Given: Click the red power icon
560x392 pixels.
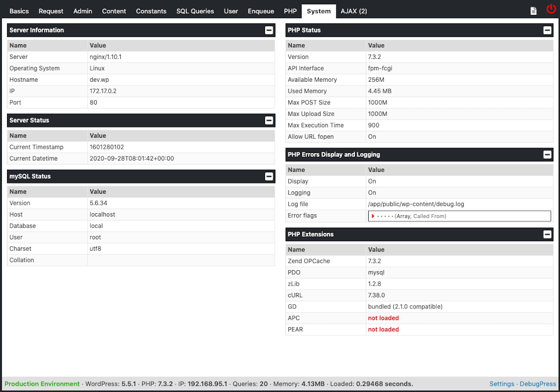Looking at the screenshot, I should [x=551, y=9].
